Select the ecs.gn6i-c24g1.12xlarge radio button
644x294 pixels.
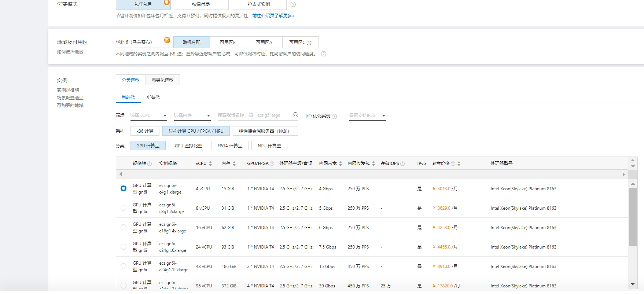coord(124,266)
